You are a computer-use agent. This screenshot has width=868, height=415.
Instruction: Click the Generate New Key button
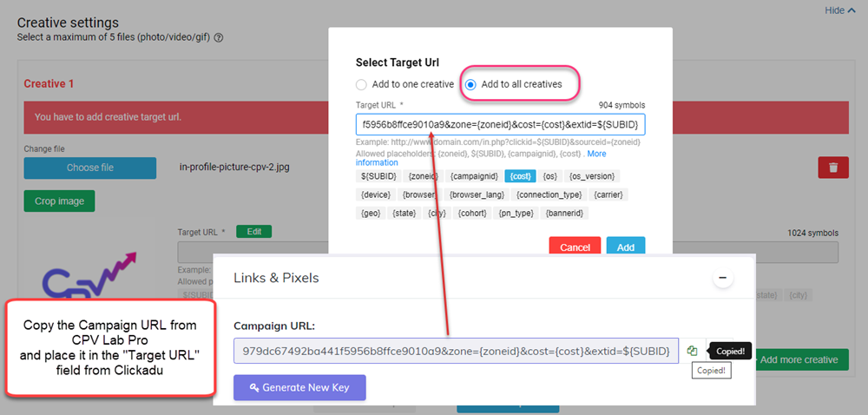[x=299, y=387]
